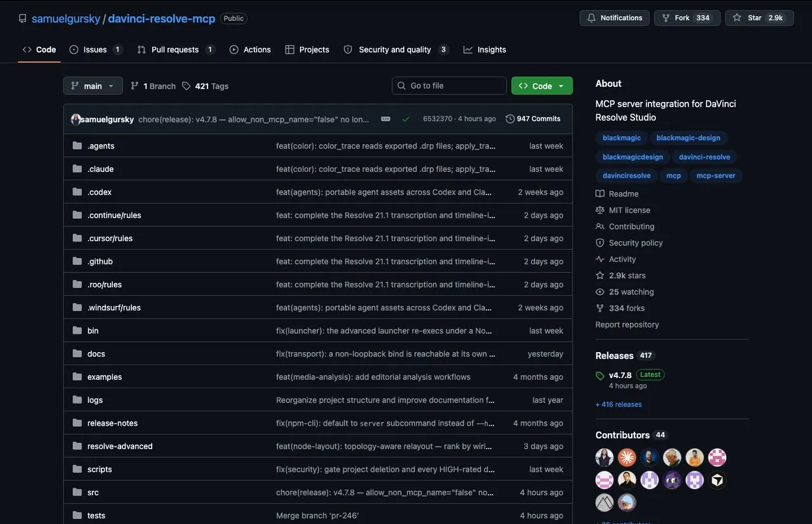The width and height of the screenshot is (812, 524).
Task: Fork the repository with Fork button
Action: click(687, 18)
